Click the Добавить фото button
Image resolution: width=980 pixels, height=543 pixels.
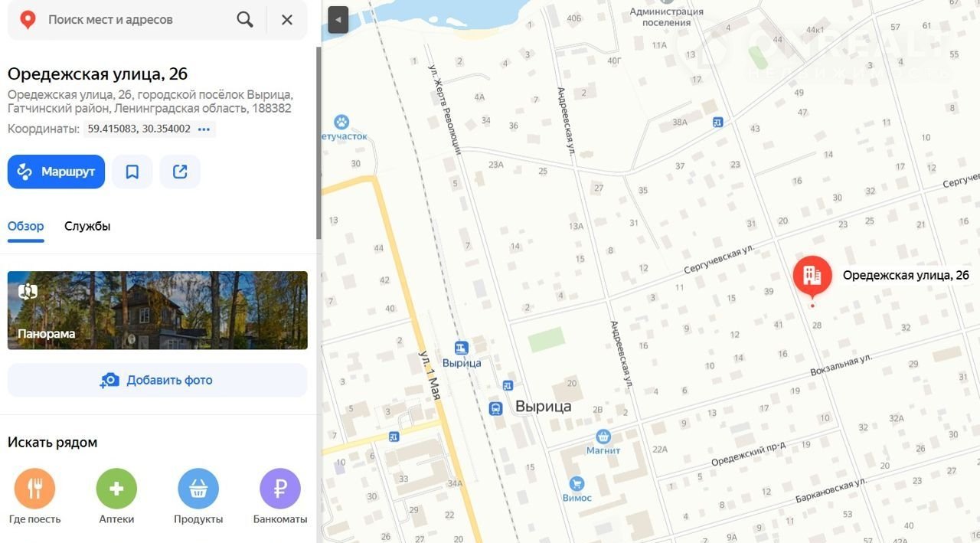157,380
